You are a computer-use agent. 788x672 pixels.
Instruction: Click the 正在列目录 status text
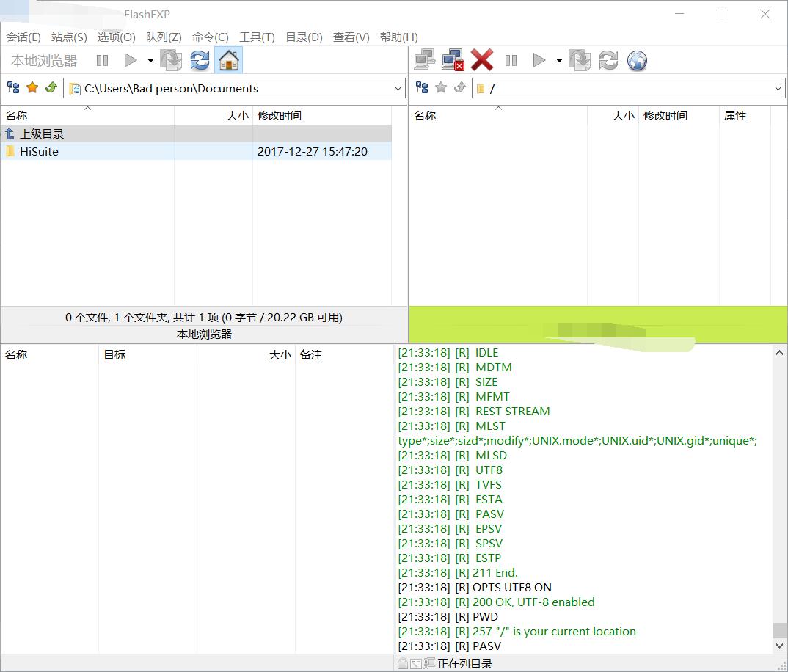pyautogui.click(x=464, y=663)
